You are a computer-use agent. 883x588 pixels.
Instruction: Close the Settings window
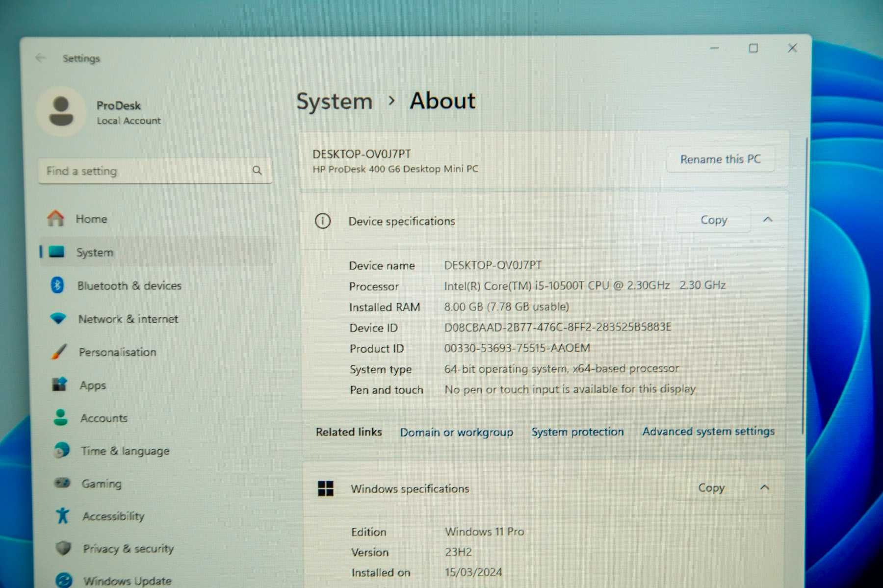[x=792, y=48]
